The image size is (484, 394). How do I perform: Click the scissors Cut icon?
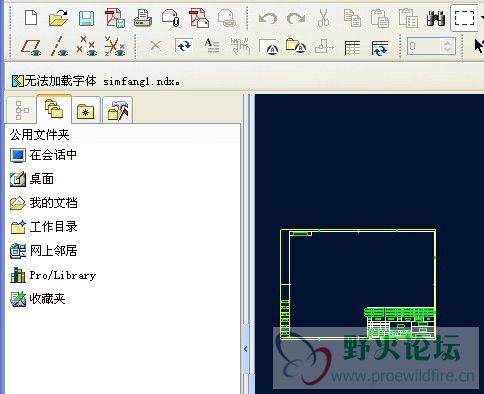323,18
